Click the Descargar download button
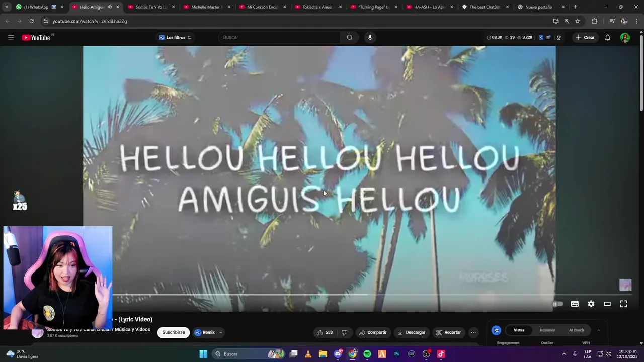 [x=412, y=332]
